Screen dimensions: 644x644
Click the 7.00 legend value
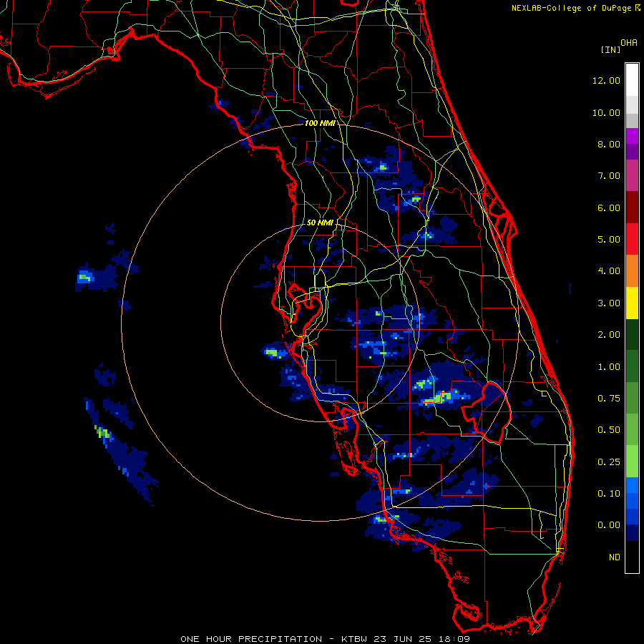[609, 176]
